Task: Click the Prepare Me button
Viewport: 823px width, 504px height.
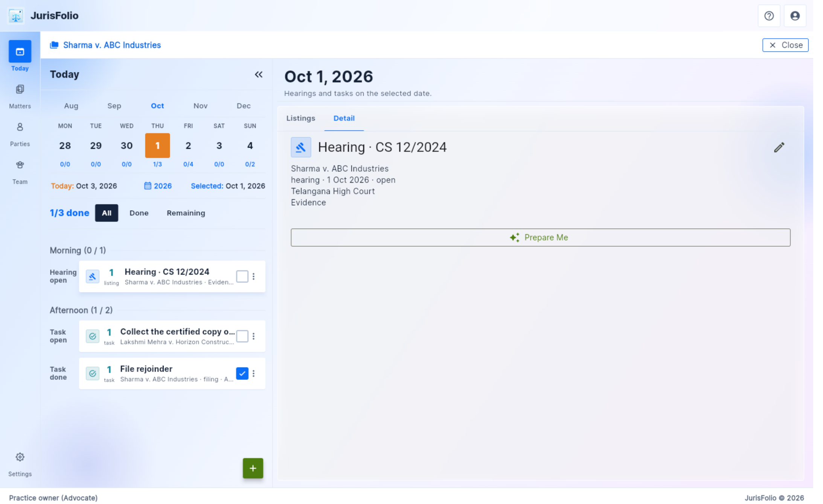Action: [x=540, y=237]
